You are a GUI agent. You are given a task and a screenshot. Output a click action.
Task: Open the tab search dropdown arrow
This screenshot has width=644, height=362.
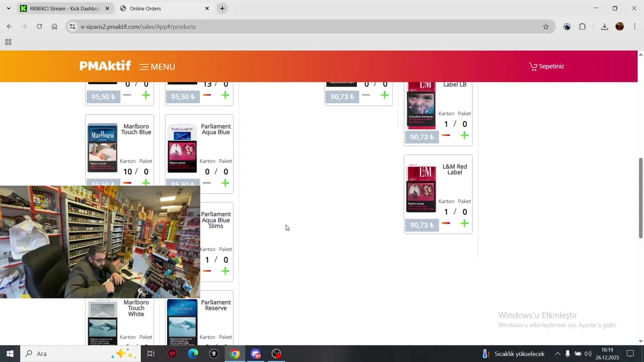[x=9, y=9]
